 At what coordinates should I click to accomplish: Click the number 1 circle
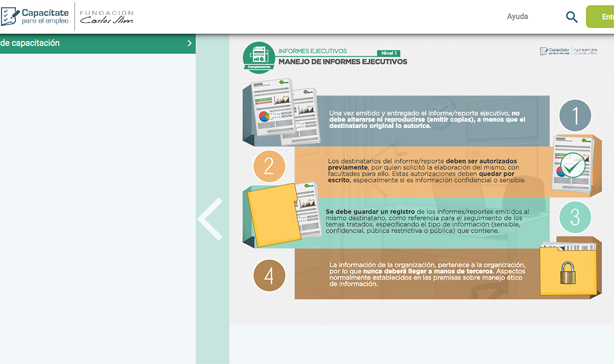[x=575, y=116]
